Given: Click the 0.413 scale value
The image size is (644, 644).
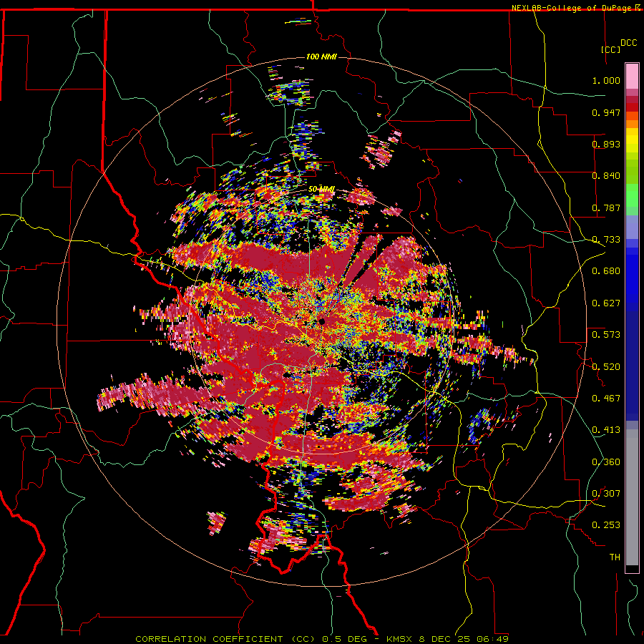Looking at the screenshot, I should [x=606, y=430].
